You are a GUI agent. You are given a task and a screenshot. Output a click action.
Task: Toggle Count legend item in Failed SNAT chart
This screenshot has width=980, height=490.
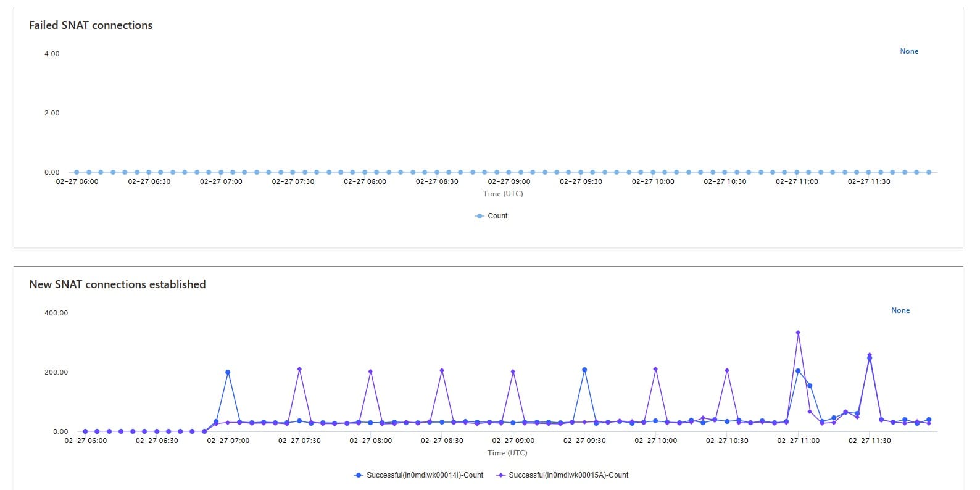pos(491,216)
